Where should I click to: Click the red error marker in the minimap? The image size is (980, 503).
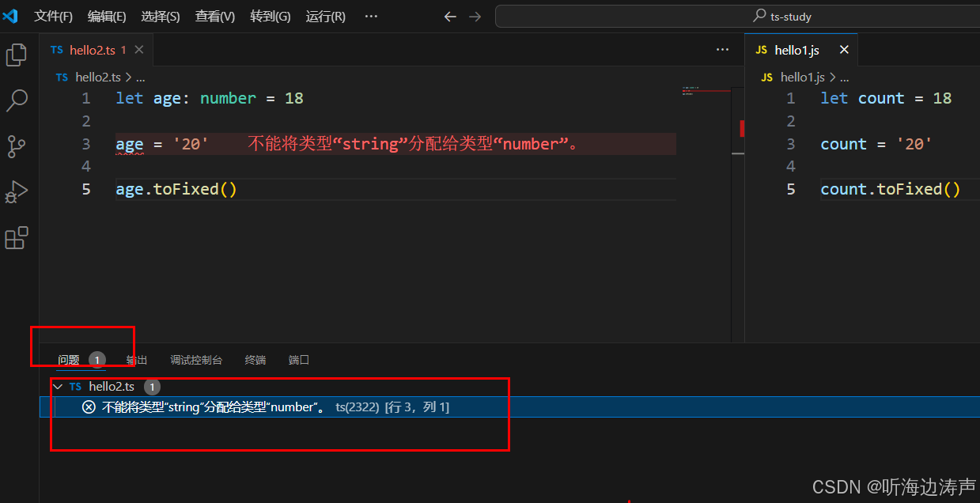740,128
